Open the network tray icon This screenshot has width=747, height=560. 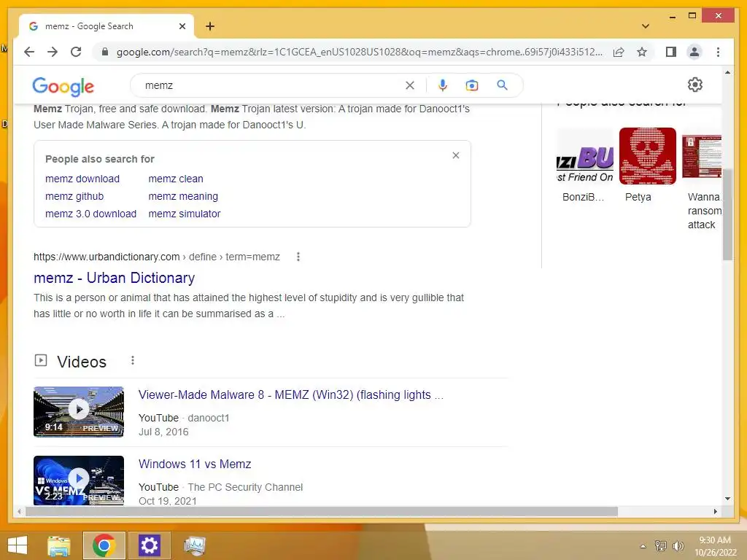(661, 545)
